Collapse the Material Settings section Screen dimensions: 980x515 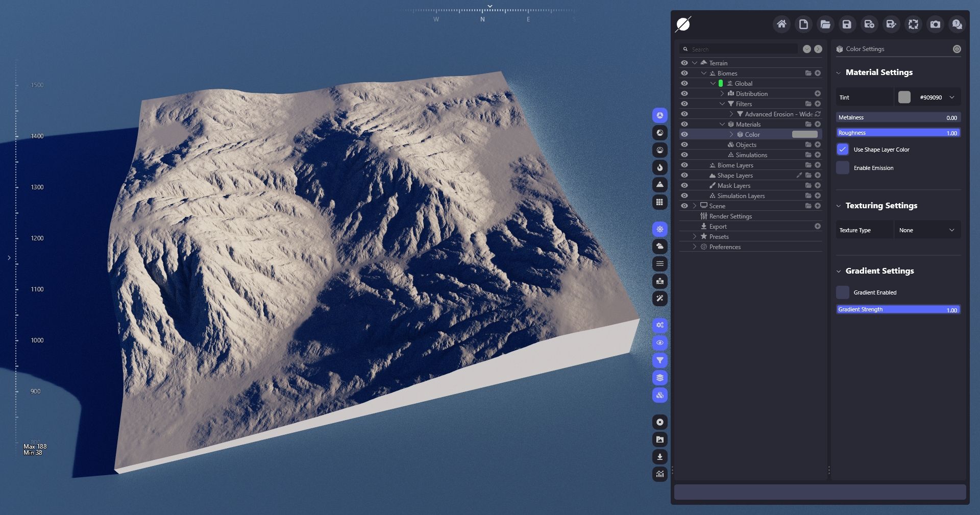(x=839, y=73)
